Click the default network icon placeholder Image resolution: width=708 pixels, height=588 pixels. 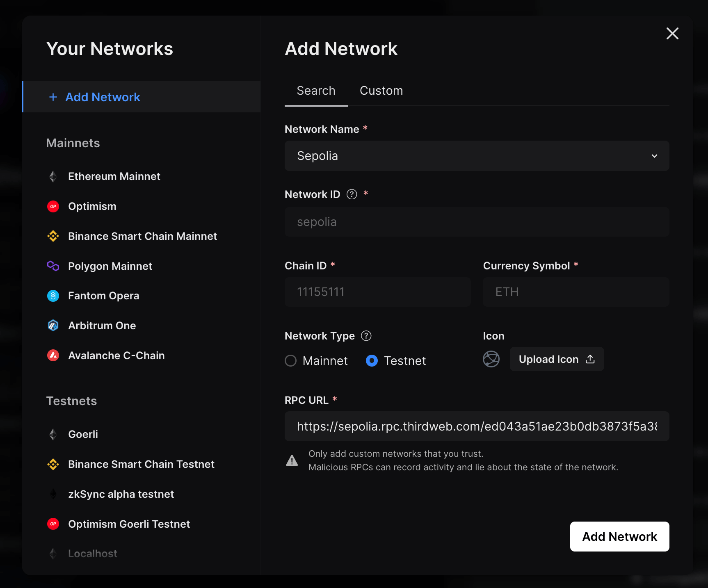click(491, 359)
